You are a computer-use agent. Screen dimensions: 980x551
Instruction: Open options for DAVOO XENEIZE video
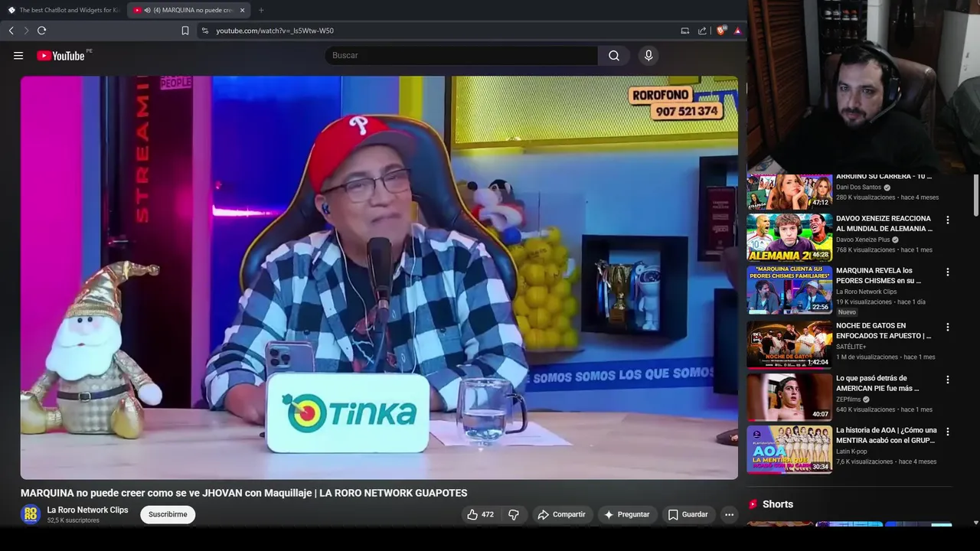pyautogui.click(x=947, y=220)
